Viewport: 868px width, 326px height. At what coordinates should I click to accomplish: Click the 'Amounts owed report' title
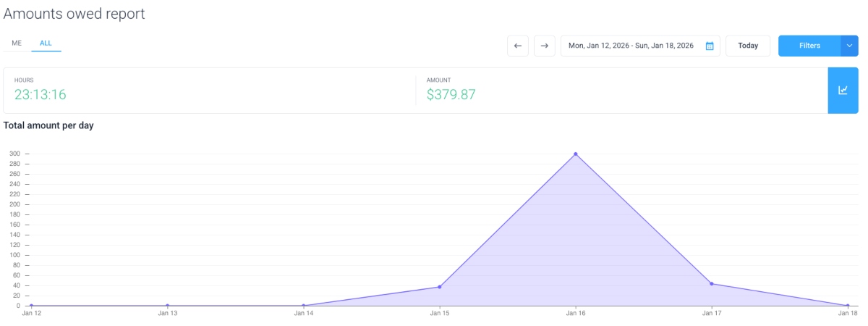[x=75, y=13]
